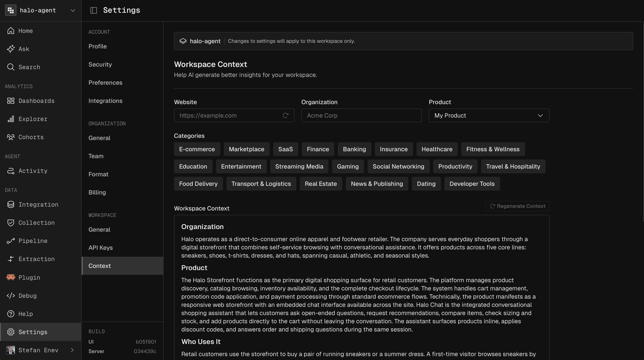Screen dimensions: 644x360
Task: Click the refresh icon in Website field
Action: (x=285, y=115)
